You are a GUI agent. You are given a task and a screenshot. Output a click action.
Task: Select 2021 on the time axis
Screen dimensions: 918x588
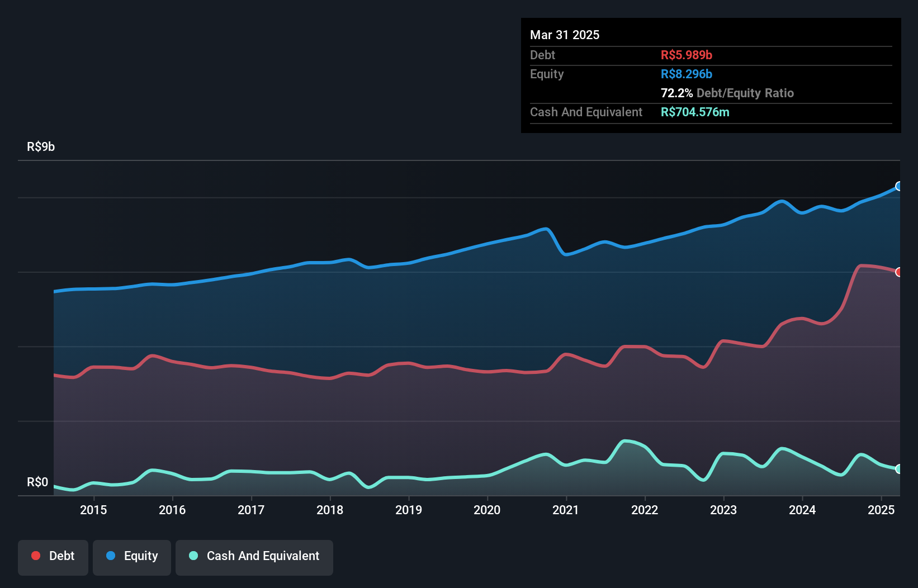click(x=566, y=510)
